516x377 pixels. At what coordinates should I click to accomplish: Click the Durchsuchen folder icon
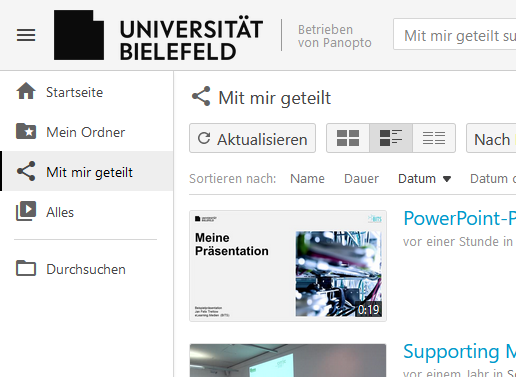(26, 268)
